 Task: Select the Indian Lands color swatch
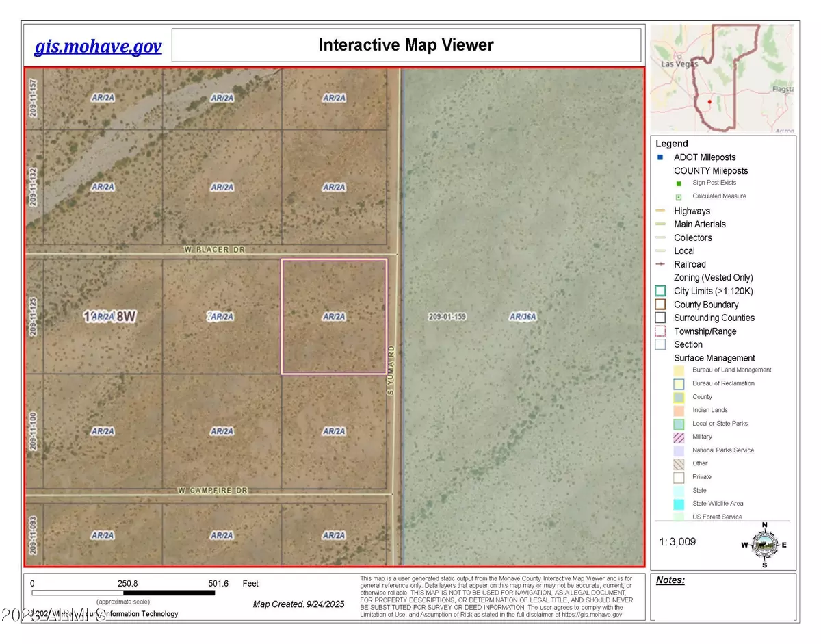[x=679, y=410]
